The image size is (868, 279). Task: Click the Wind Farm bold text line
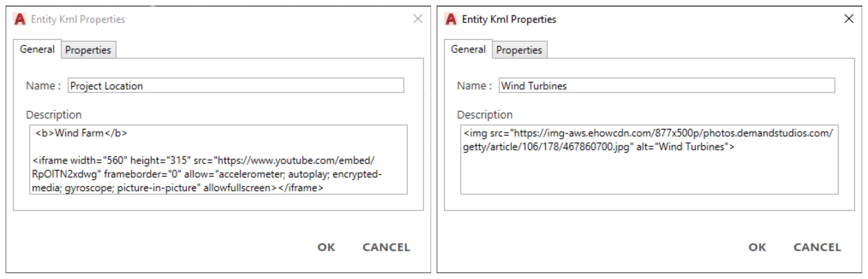[81, 133]
